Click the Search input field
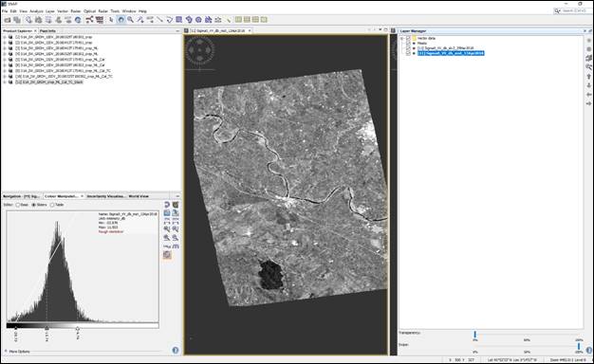The width and height of the screenshot is (594, 364). pos(574,11)
